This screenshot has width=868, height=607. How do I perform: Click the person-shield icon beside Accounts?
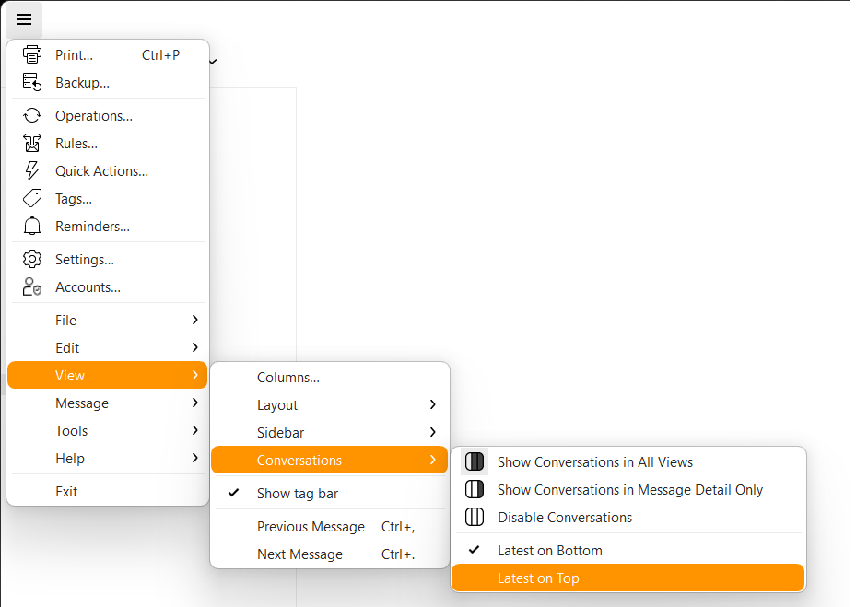(x=32, y=287)
